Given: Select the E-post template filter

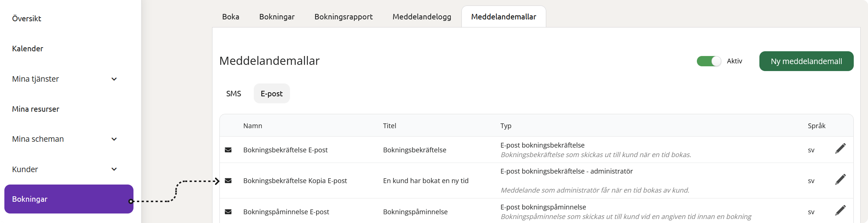Looking at the screenshot, I should (x=272, y=94).
